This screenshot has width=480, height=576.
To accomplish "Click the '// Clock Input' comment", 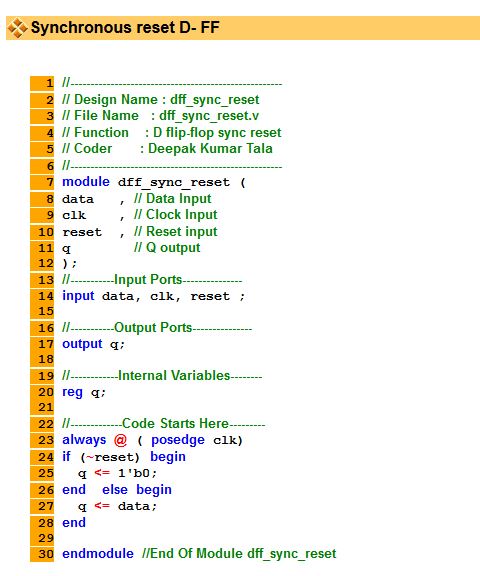I will tap(176, 215).
